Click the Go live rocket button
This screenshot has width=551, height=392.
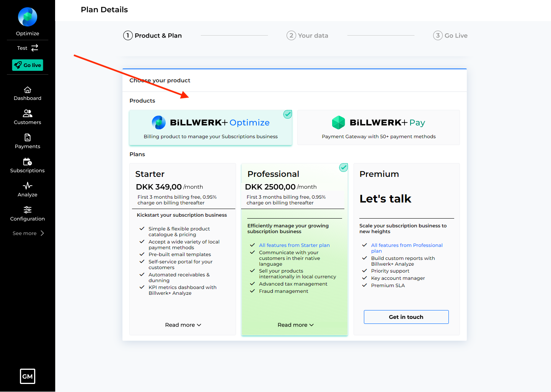tap(28, 65)
